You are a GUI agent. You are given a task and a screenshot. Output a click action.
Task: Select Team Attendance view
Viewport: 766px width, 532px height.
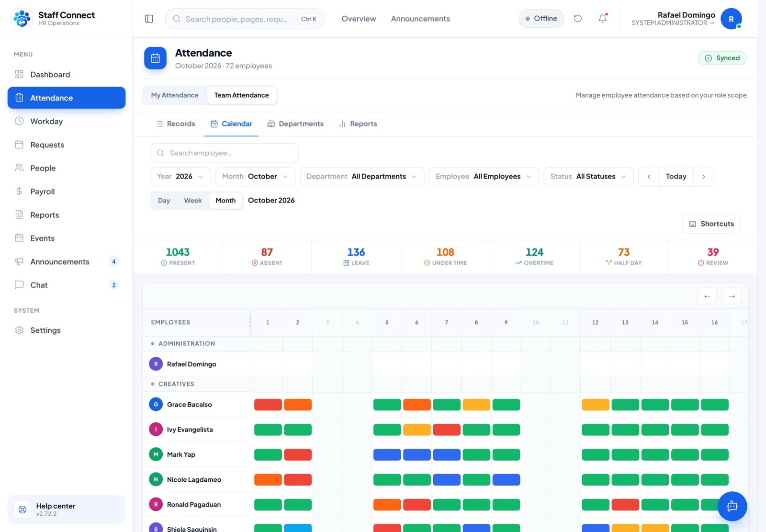tap(242, 95)
